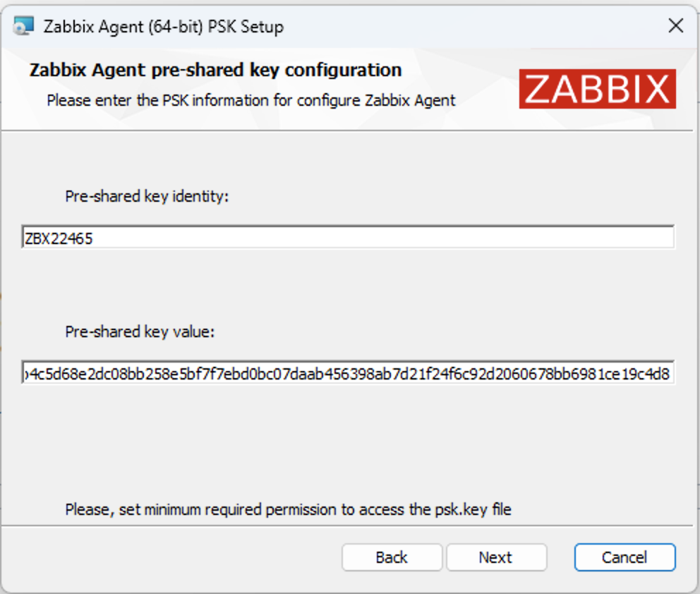Place cursor at end of key value
The image size is (700, 594).
(x=670, y=373)
